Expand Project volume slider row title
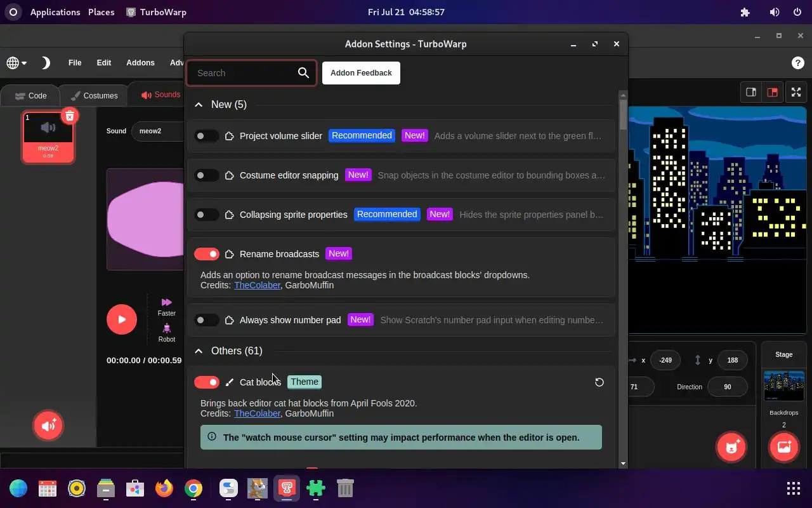The width and height of the screenshot is (812, 508). pos(281,136)
